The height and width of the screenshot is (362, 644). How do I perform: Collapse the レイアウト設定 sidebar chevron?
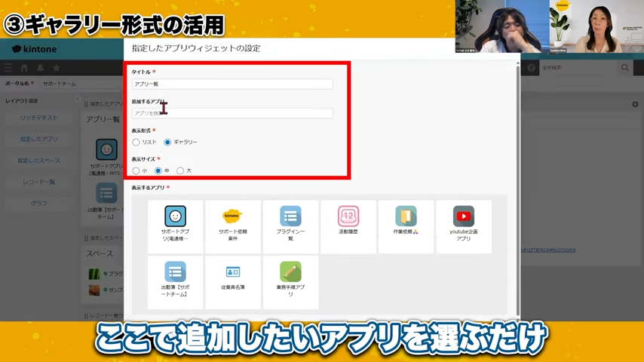(77, 100)
